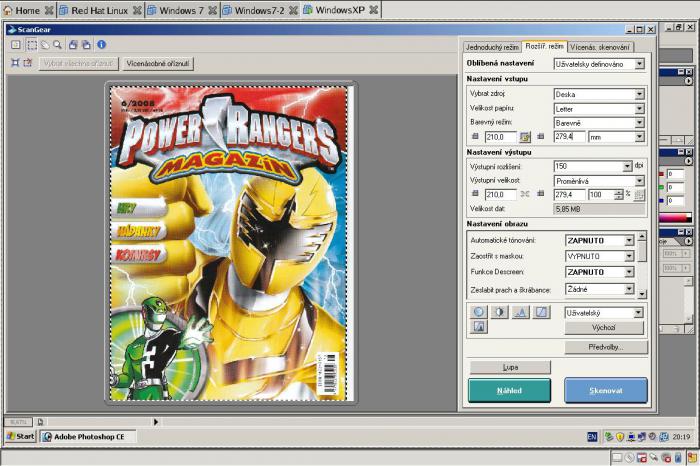Click the switch aspect ratio icon beside input width

pos(525,137)
